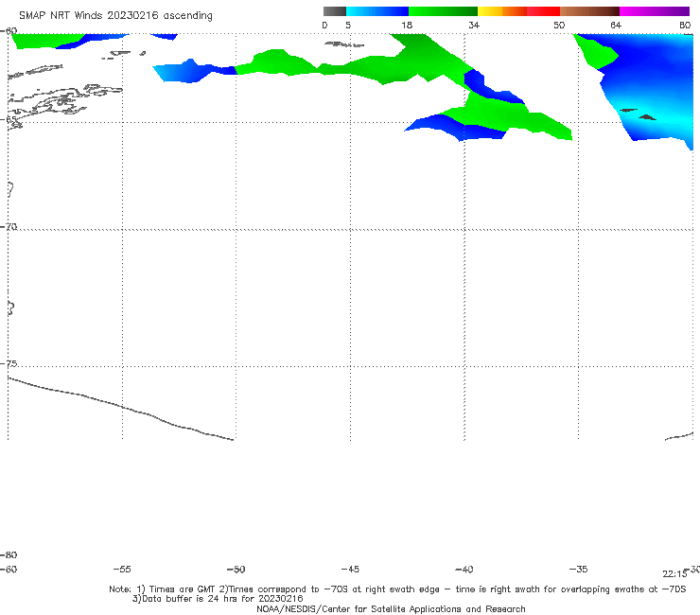Click the longitude label '-35'

[579, 570]
